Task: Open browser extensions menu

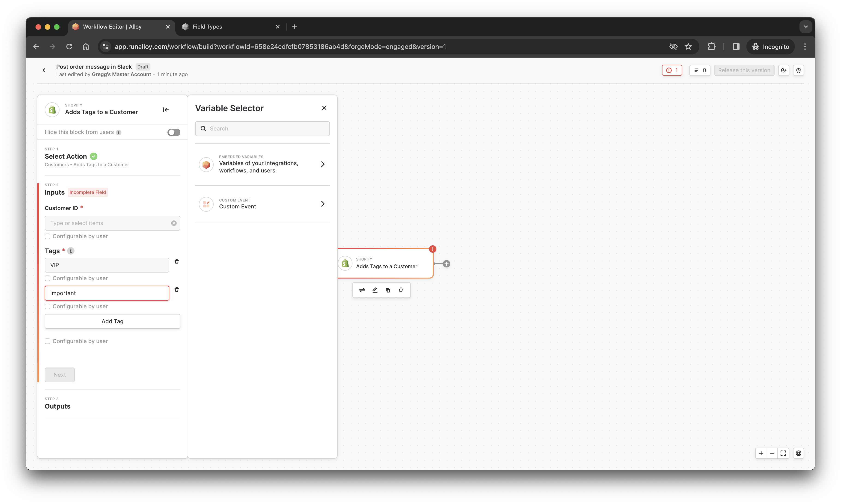Action: (x=712, y=47)
